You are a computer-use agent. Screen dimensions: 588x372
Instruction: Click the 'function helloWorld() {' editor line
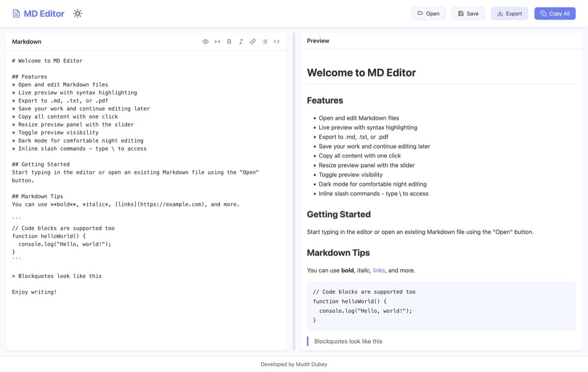[49, 236]
